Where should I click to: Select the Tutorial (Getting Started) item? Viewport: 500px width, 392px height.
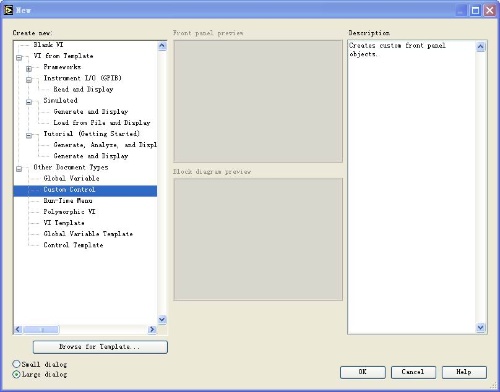(92, 134)
